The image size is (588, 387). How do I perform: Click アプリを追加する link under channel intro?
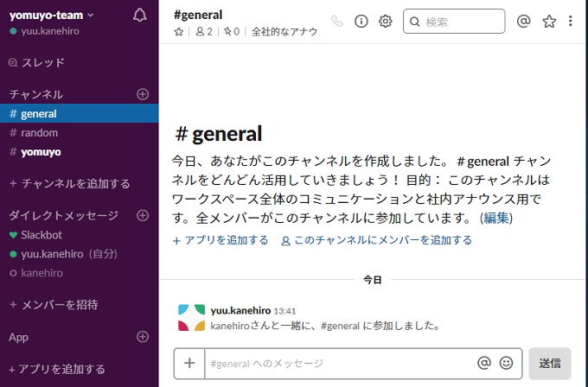coord(220,240)
